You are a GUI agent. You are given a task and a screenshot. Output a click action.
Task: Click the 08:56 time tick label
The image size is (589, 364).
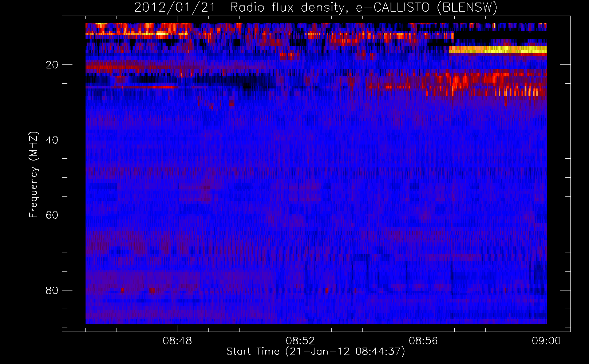point(423,341)
